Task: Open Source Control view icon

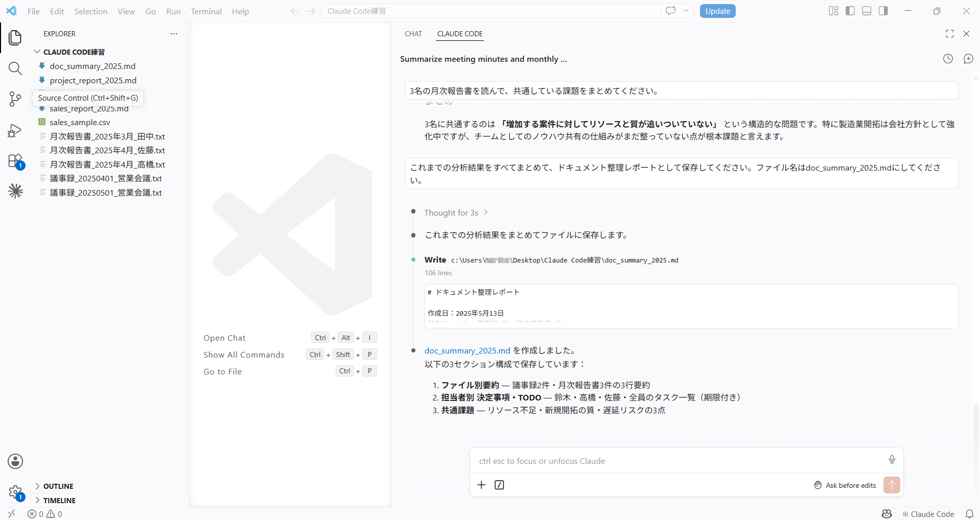Action: (x=15, y=99)
